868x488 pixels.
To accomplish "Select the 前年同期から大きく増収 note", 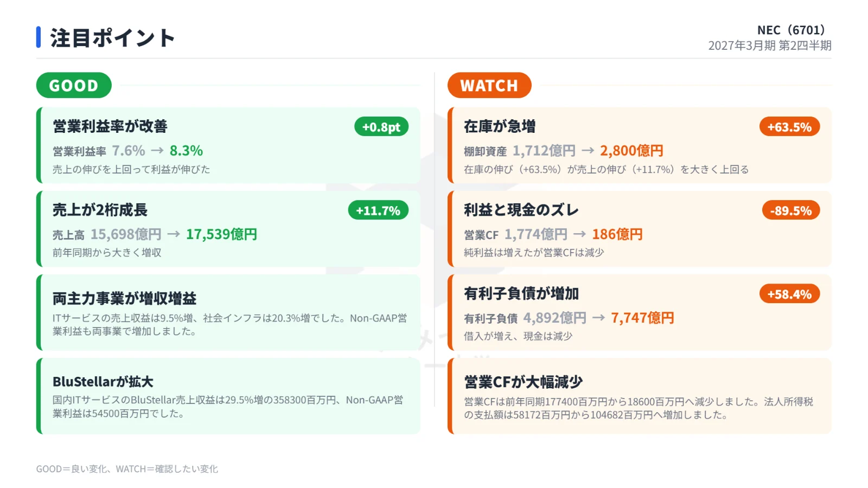I will 107,253.
